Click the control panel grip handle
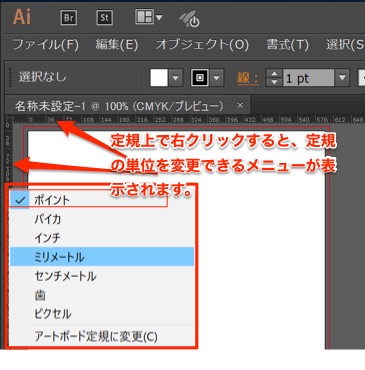The image size is (365, 370). click(10, 78)
